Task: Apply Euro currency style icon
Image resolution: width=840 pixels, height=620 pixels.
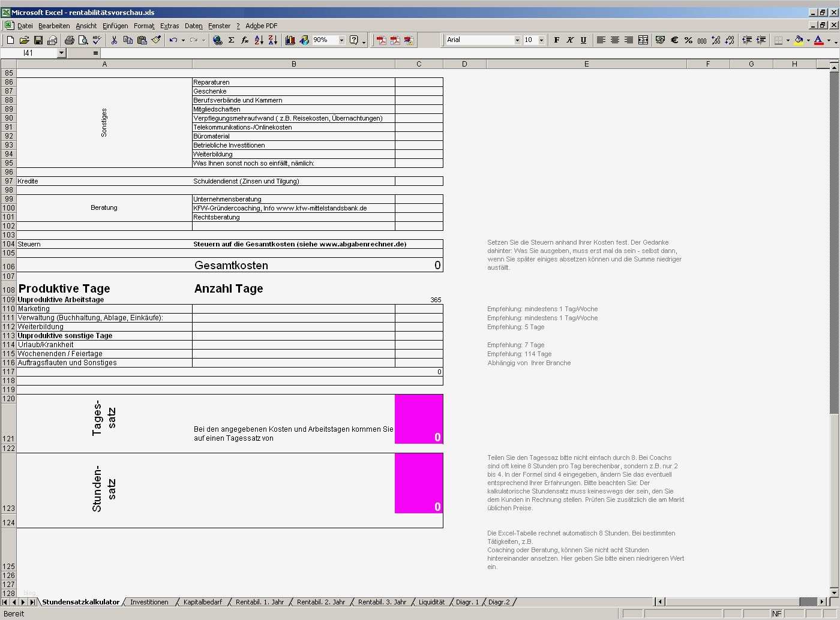Action: point(674,40)
